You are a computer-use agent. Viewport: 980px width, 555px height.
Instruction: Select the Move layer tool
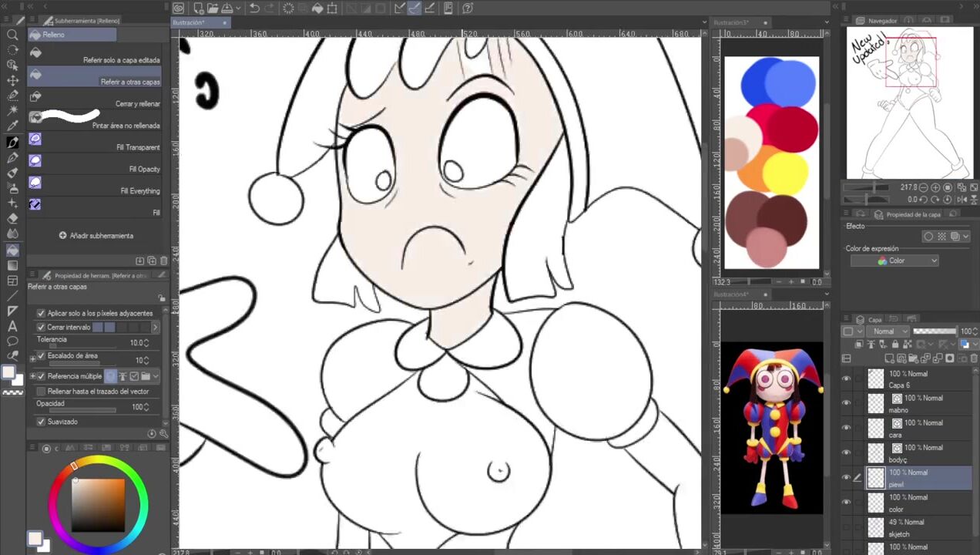click(12, 80)
